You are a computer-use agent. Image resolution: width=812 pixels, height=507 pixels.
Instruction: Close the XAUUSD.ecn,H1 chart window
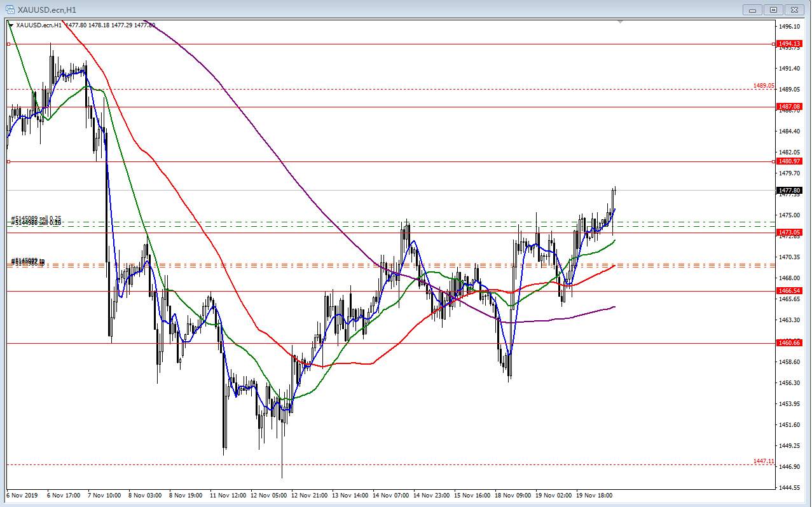(794, 10)
